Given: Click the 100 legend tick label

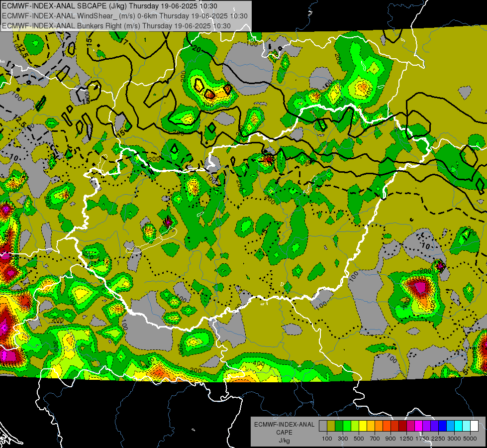Looking at the screenshot, I should (x=327, y=439).
